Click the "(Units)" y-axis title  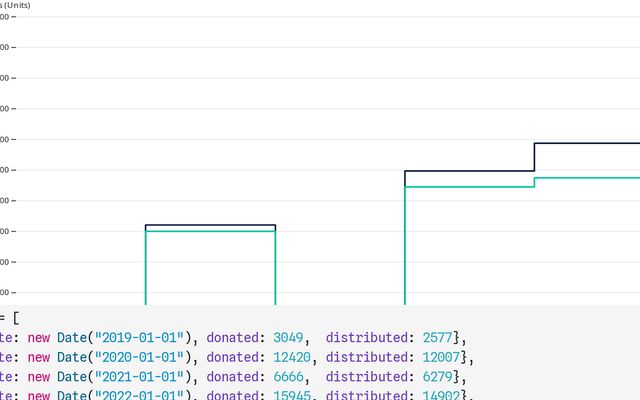click(14, 5)
